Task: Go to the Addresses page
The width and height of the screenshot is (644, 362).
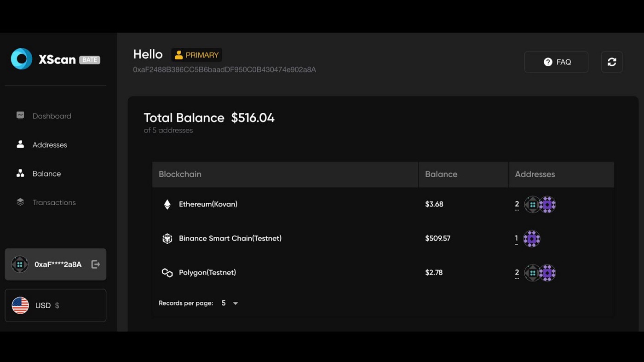Action: tap(50, 145)
